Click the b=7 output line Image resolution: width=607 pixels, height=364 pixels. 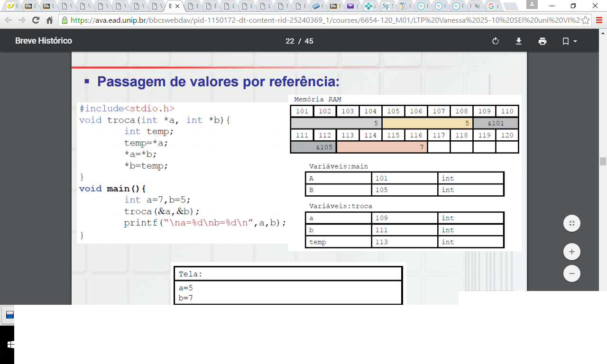click(x=186, y=298)
